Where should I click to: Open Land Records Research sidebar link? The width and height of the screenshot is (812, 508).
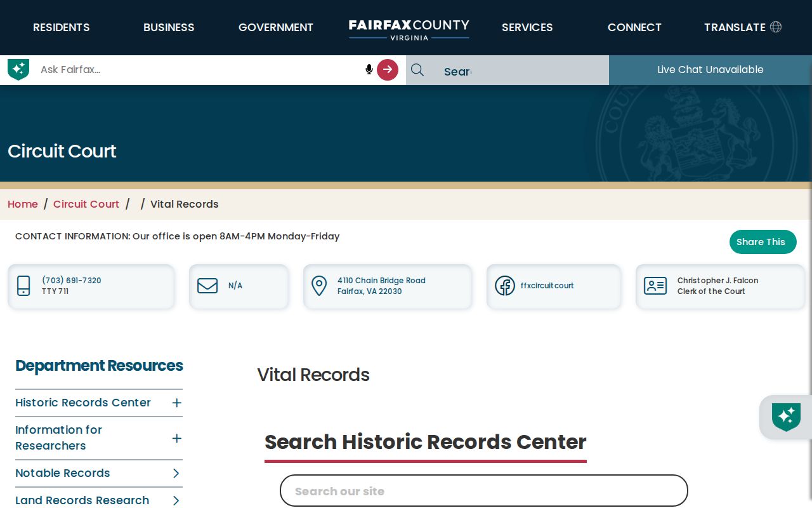point(82,500)
